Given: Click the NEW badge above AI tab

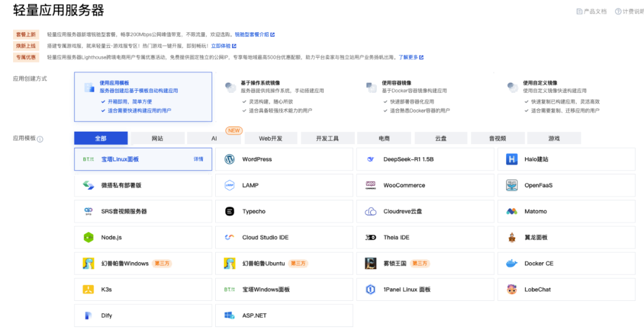Looking at the screenshot, I should pyautogui.click(x=234, y=130).
